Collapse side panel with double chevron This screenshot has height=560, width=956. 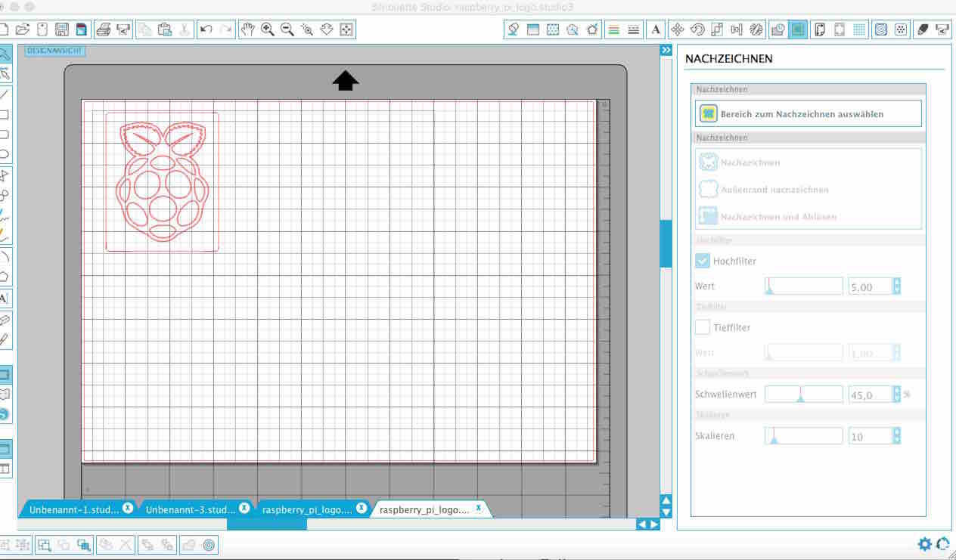click(666, 50)
